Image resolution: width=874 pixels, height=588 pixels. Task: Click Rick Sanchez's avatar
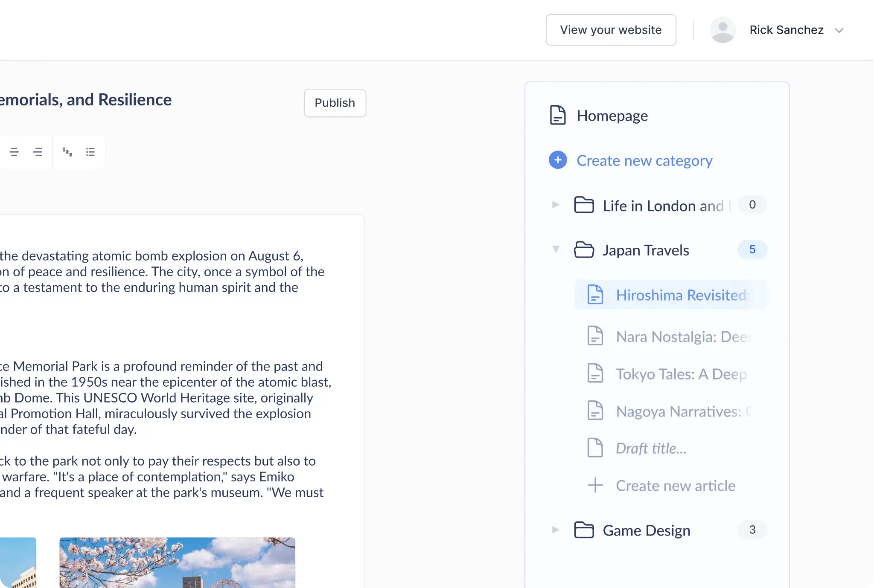723,30
